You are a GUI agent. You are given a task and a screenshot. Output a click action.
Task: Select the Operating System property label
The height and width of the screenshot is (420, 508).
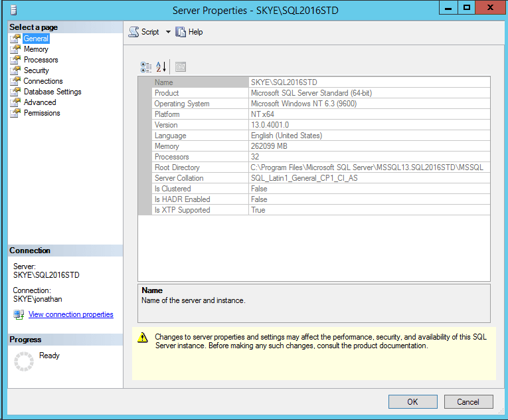pyautogui.click(x=182, y=104)
